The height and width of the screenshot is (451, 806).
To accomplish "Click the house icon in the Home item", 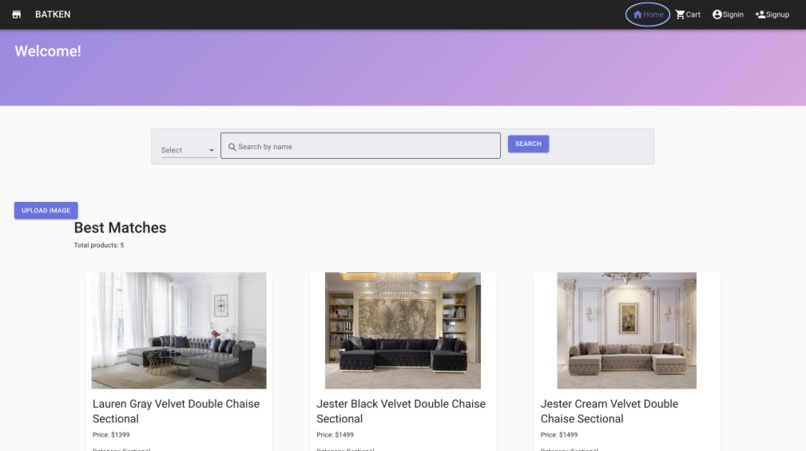I will (637, 14).
